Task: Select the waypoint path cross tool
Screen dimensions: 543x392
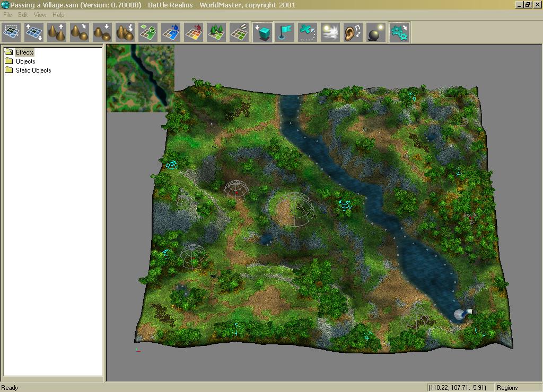Action: pyautogui.click(x=308, y=32)
